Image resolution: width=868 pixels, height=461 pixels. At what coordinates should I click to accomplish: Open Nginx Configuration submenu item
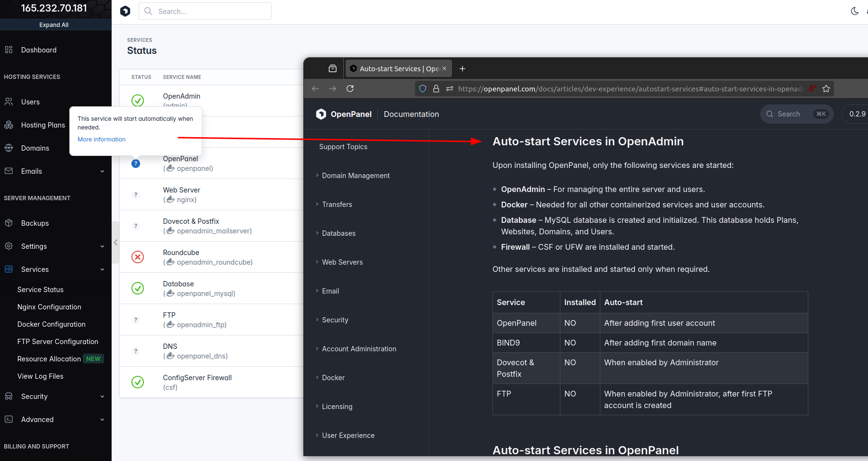point(49,307)
